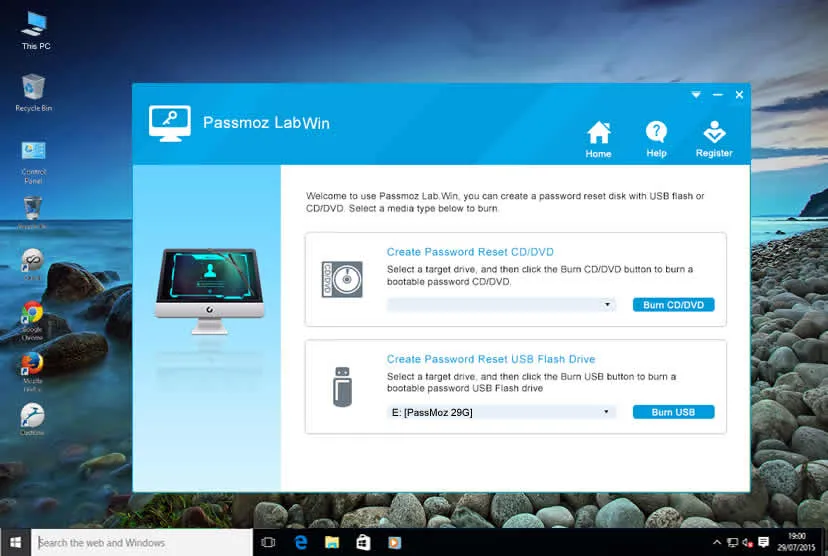The width and height of the screenshot is (828, 556).
Task: Select the infinity-symbol desktop shortcut
Action: pos(32,264)
